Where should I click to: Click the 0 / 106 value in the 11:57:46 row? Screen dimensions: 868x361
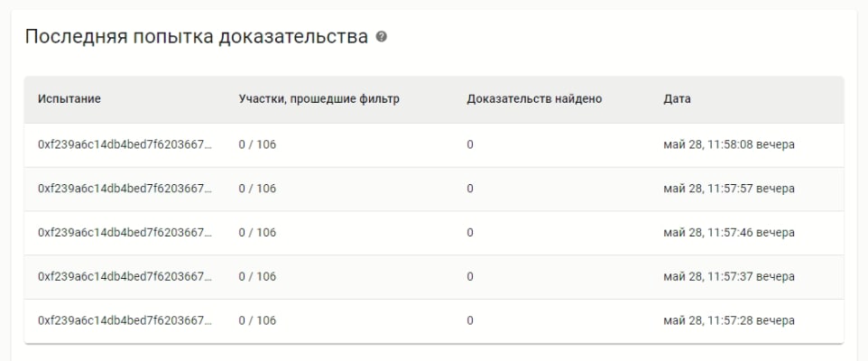[257, 233]
